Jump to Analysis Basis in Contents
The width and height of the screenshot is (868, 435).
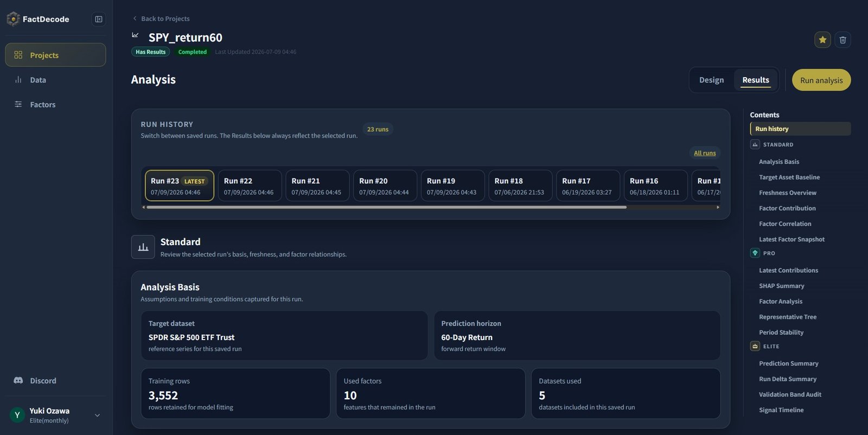click(779, 162)
